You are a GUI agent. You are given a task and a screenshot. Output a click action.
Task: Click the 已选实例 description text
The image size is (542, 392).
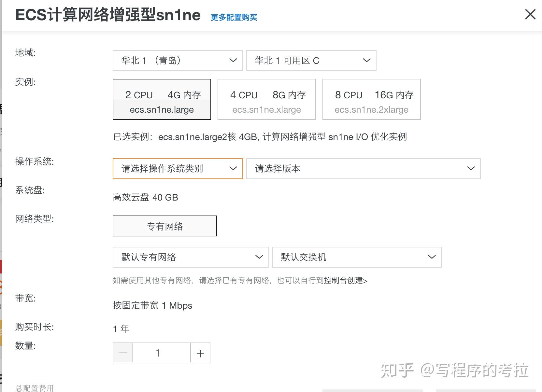(x=260, y=137)
